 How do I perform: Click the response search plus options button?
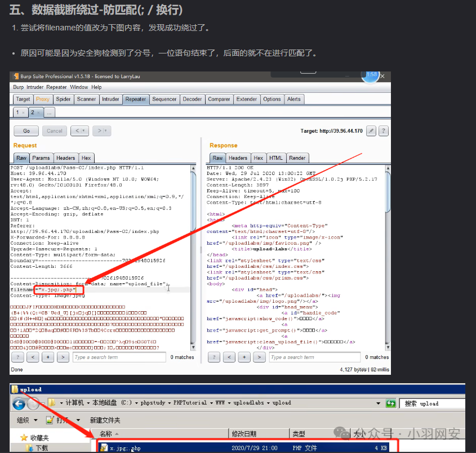tap(244, 357)
